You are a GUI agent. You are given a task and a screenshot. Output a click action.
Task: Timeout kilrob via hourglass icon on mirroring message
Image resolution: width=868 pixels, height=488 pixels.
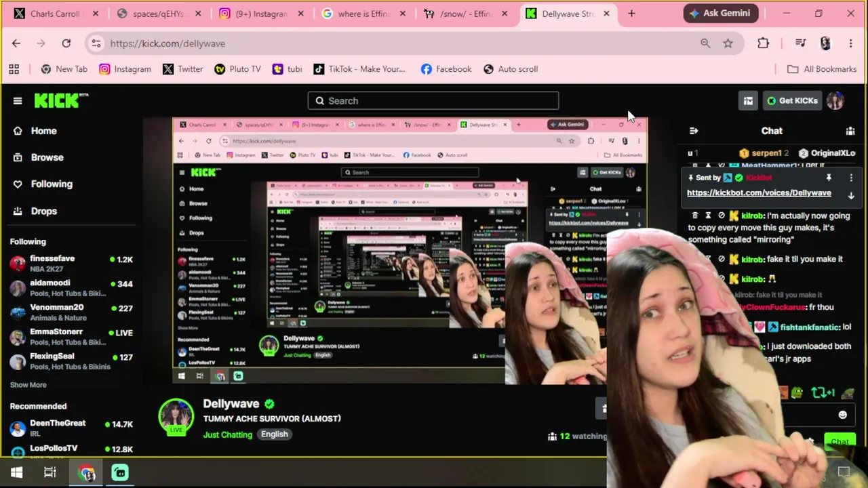coord(708,216)
